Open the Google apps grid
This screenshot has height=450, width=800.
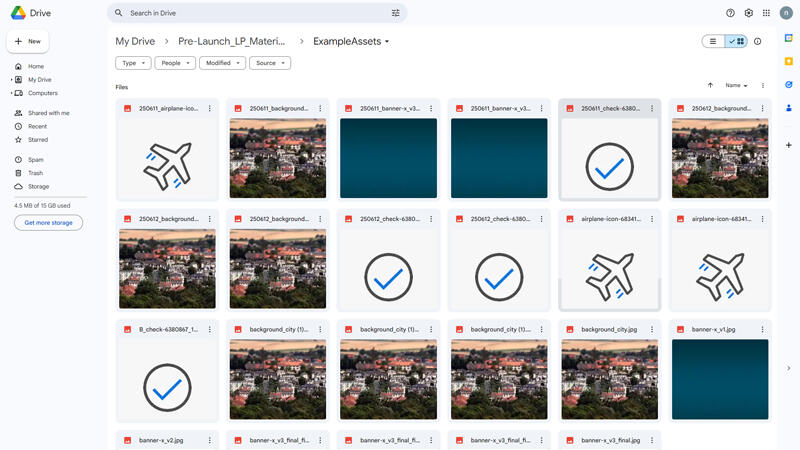coord(766,13)
